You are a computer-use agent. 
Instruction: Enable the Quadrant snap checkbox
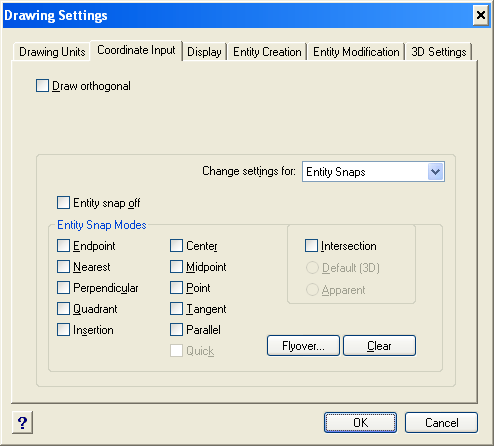[63, 309]
